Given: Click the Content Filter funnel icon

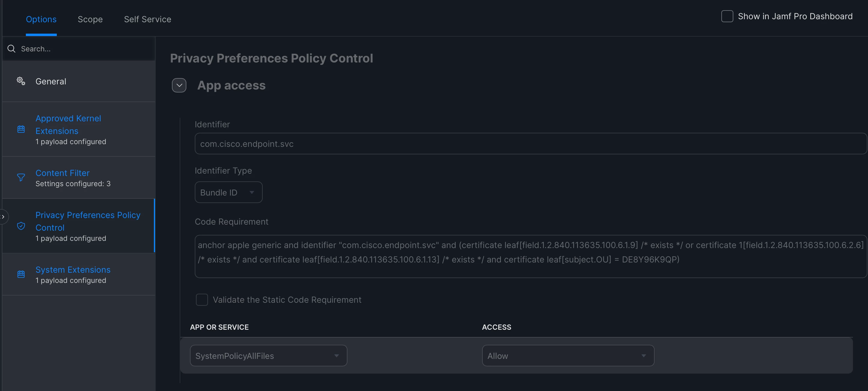Looking at the screenshot, I should click(x=21, y=177).
